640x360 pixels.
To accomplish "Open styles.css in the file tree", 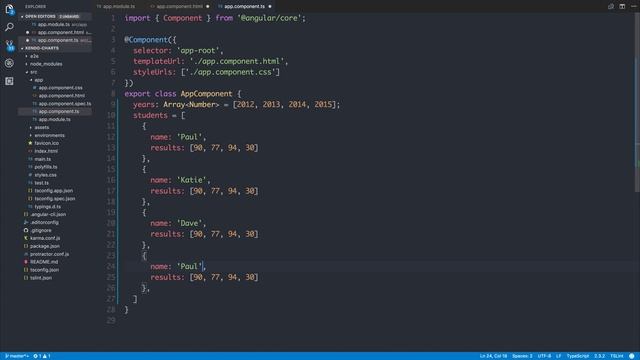I will click(x=45, y=175).
